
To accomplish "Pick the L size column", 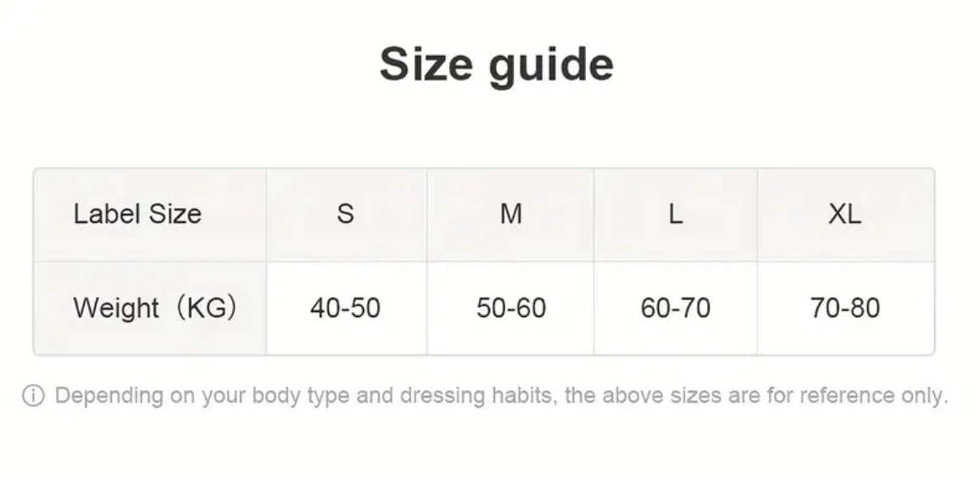I will tap(675, 214).
